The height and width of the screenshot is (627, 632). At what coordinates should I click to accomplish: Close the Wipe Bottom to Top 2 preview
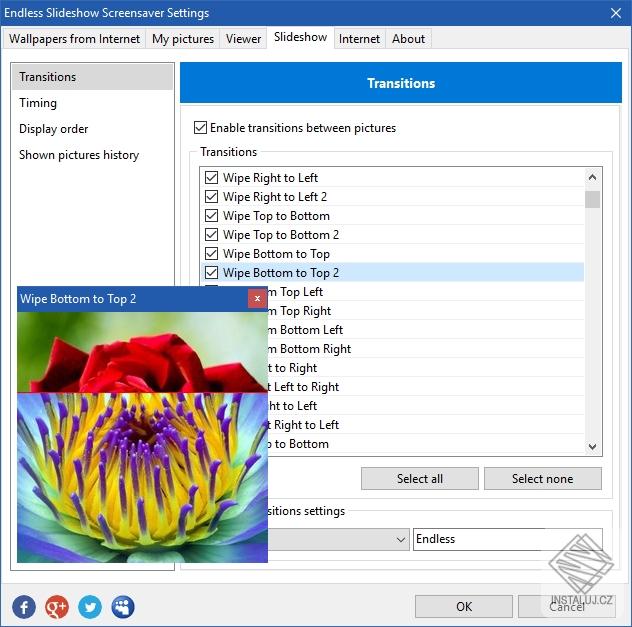tap(257, 299)
